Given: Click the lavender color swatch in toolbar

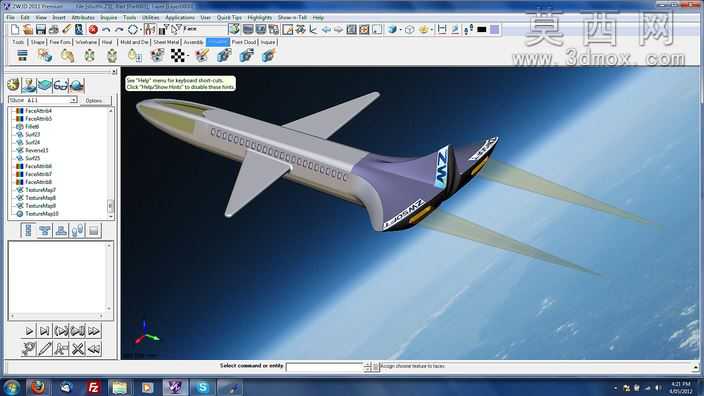Looking at the screenshot, I should (x=494, y=30).
